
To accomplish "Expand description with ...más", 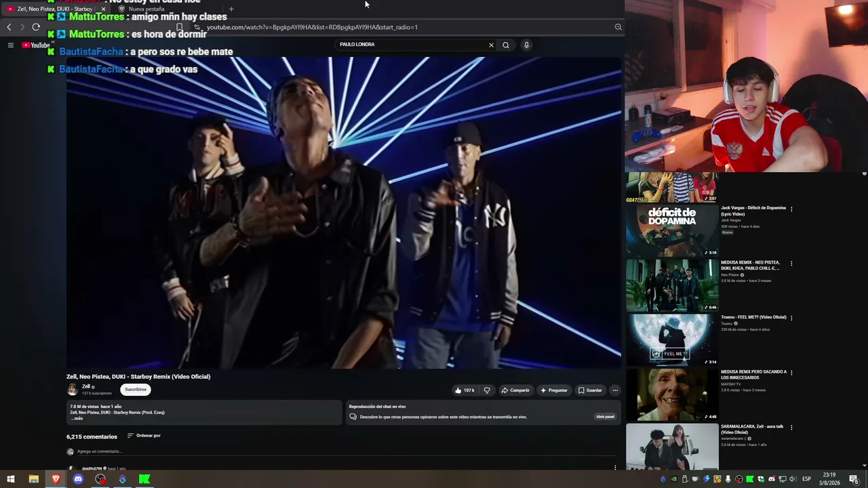I will 77,418.
